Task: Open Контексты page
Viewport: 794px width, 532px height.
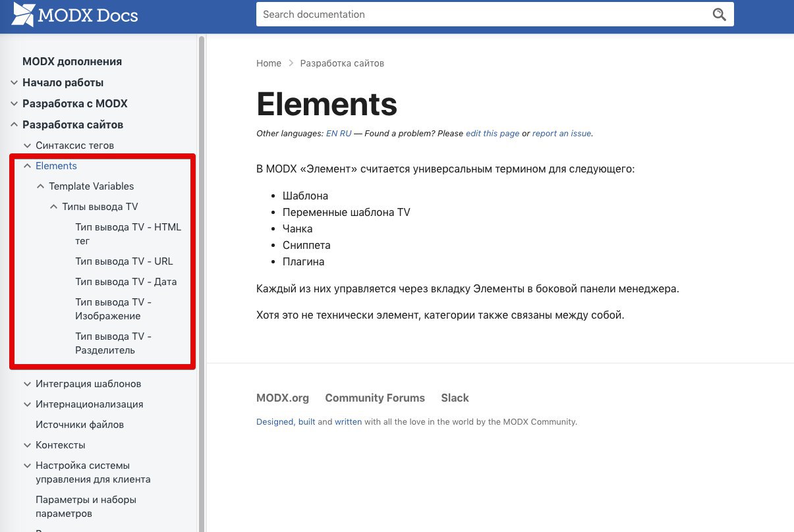Action: click(61, 445)
